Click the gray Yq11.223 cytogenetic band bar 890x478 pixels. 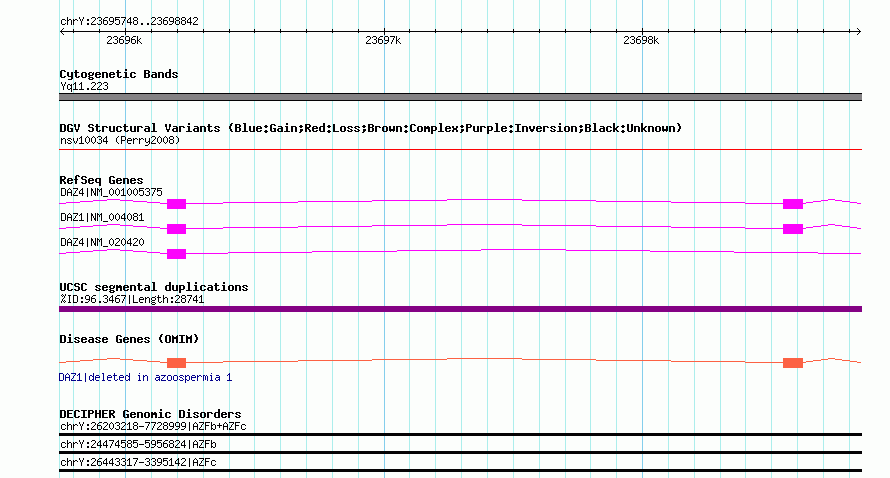(460, 97)
